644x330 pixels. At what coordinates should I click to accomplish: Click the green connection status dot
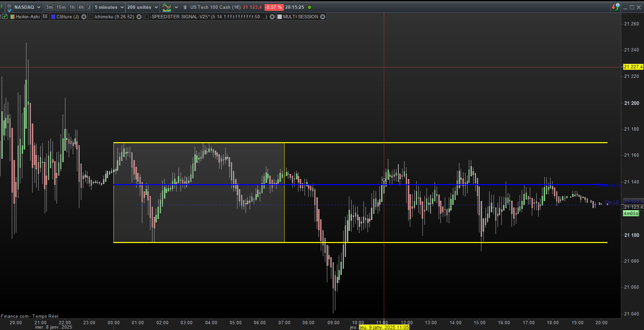click(x=309, y=7)
